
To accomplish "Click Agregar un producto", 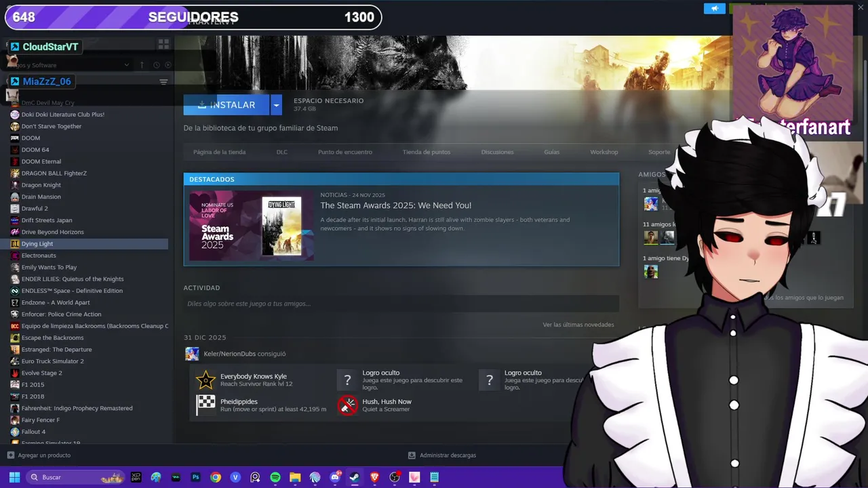I will point(39,455).
